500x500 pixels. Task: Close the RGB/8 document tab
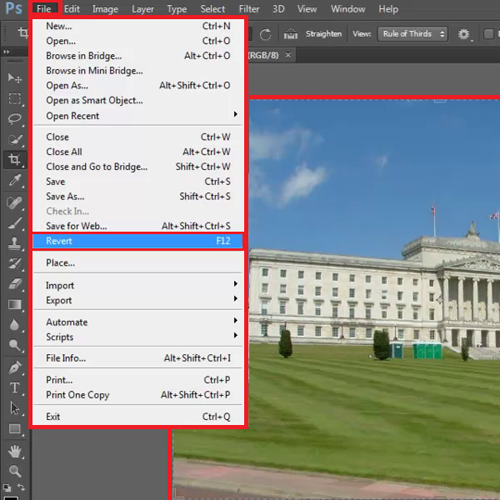tap(288, 55)
